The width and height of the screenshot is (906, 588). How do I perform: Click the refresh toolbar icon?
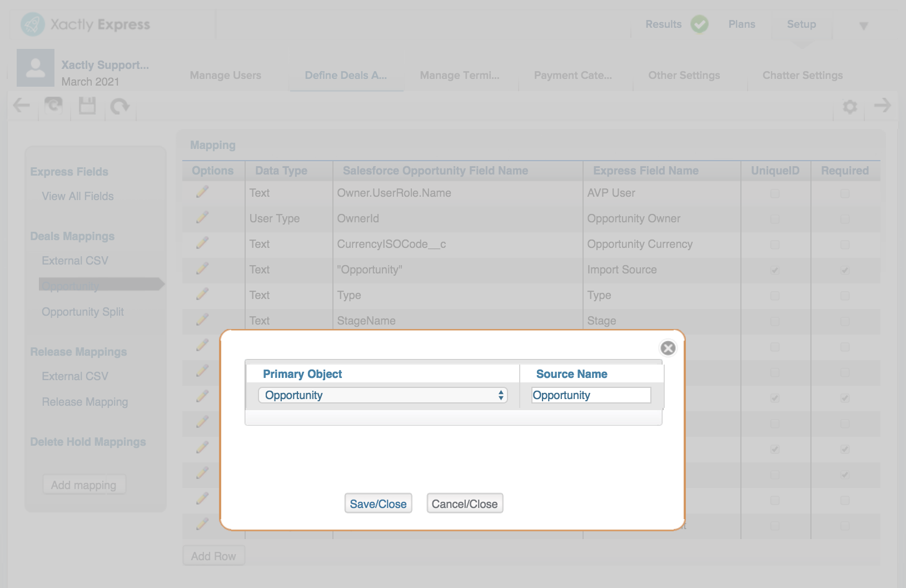tap(54, 105)
